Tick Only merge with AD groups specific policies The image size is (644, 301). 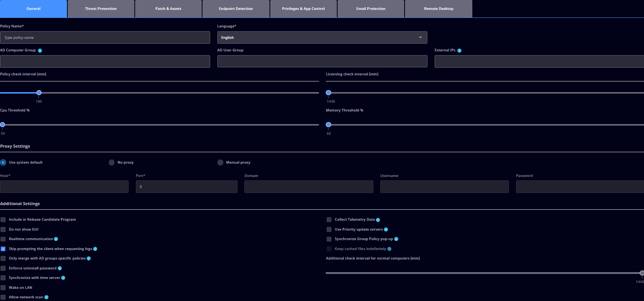(x=3, y=258)
